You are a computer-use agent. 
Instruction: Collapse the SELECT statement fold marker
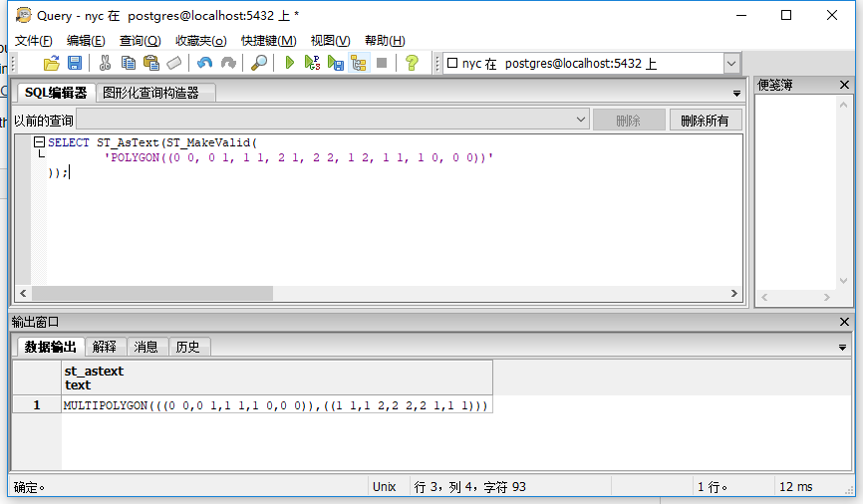tap(39, 142)
